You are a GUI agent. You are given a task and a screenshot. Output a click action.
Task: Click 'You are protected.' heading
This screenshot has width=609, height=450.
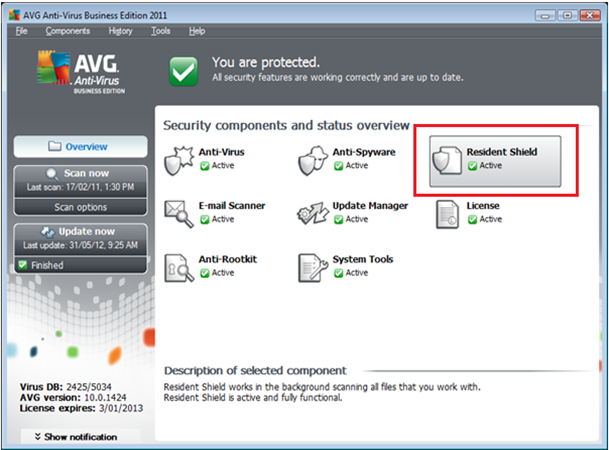266,62
